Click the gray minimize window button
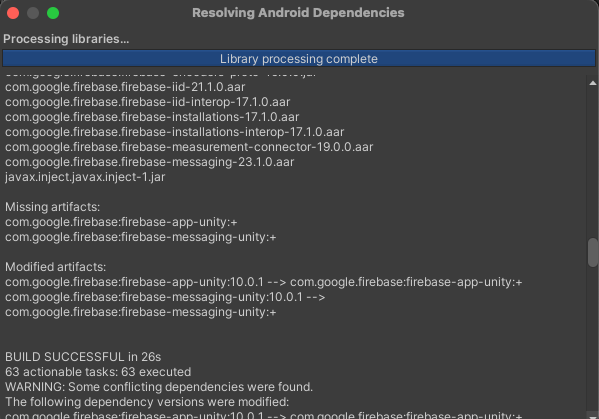This screenshot has height=419, width=599. pos(33,13)
